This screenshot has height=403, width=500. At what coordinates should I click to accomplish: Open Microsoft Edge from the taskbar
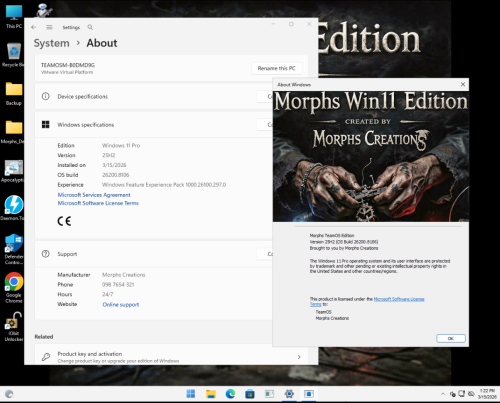230,394
